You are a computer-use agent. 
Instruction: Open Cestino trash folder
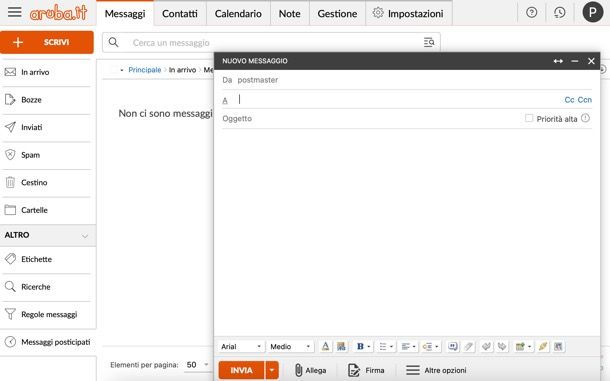coord(47,182)
